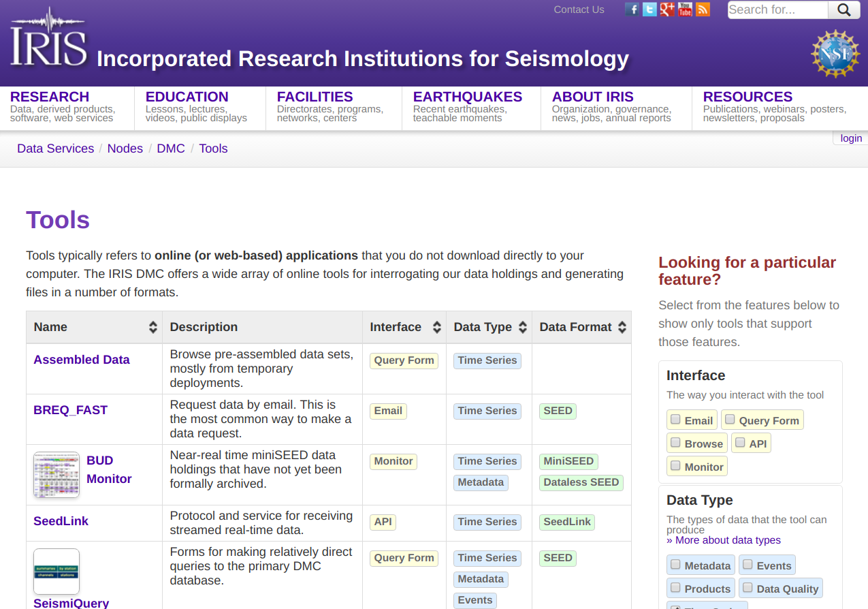Sort table by Interface column arrows
Viewport: 868px width, 609px height.
[x=437, y=327]
